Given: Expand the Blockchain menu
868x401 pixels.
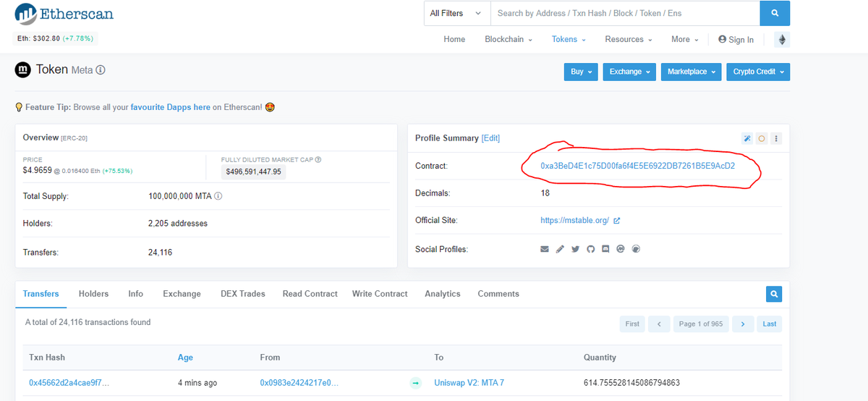Looking at the screenshot, I should tap(509, 39).
